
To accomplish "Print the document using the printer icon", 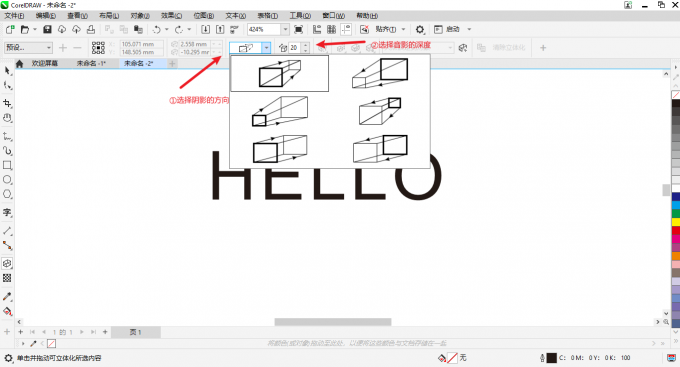I will tap(91, 29).
